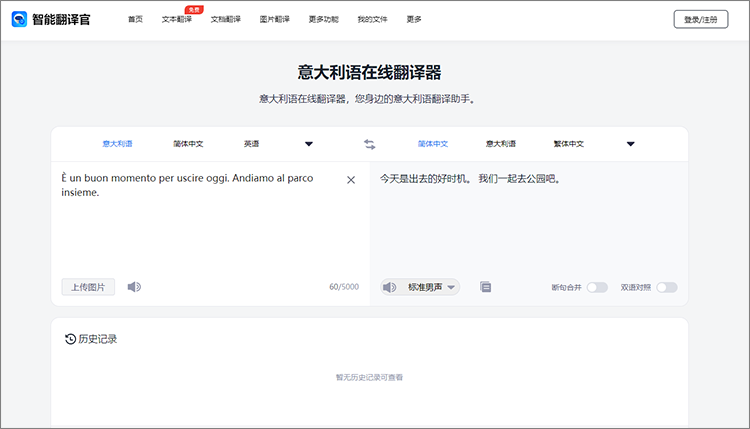
Task: Click into the Italian source text box
Action: click(x=200, y=230)
